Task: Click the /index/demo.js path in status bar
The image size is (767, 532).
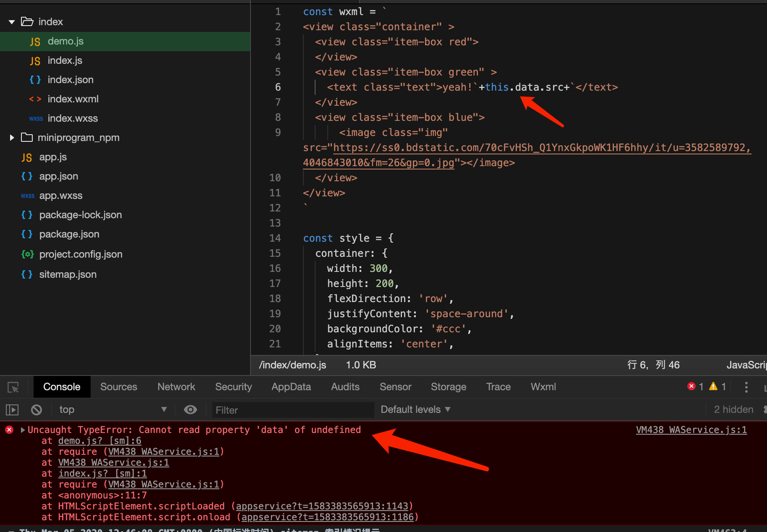Action: pos(292,365)
